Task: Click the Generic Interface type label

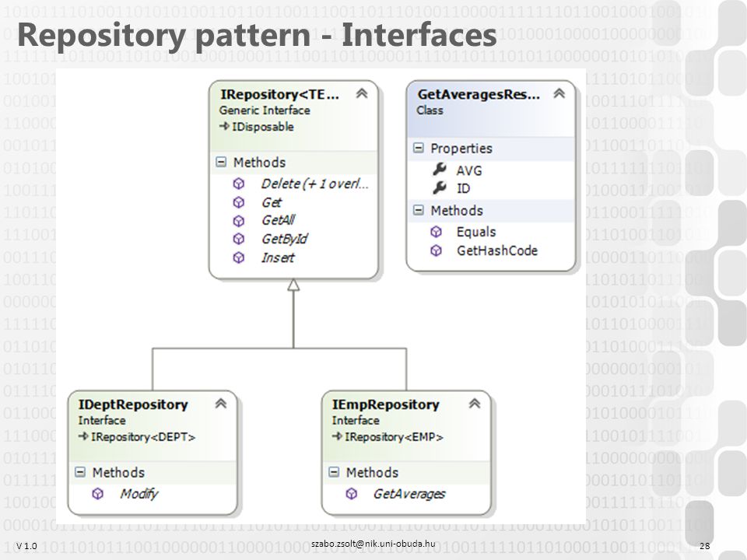Action: tap(265, 110)
